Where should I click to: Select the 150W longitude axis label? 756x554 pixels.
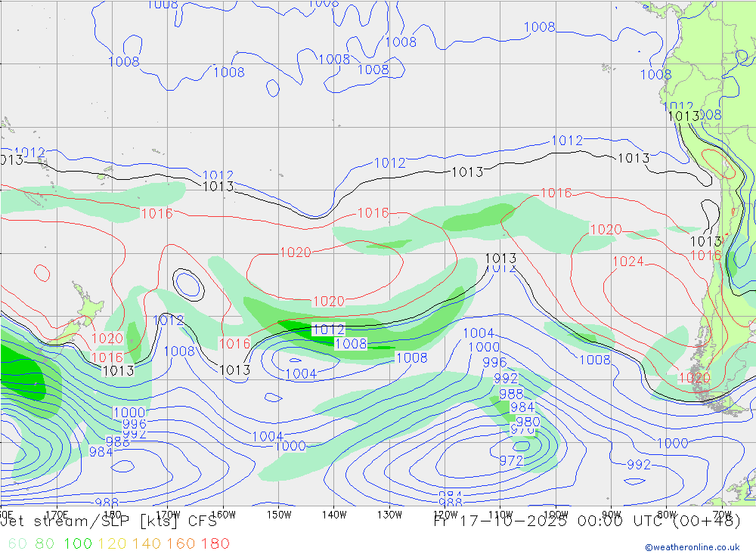point(279,515)
